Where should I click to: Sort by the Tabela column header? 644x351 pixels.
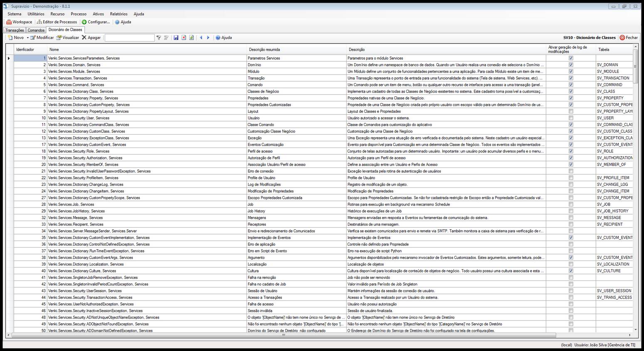pyautogui.click(x=614, y=49)
